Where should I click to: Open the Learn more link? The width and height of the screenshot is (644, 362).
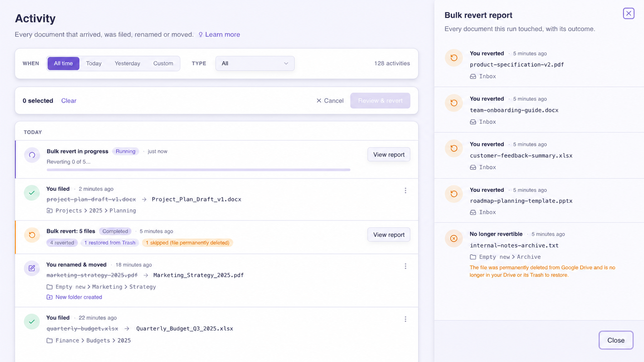pos(223,35)
